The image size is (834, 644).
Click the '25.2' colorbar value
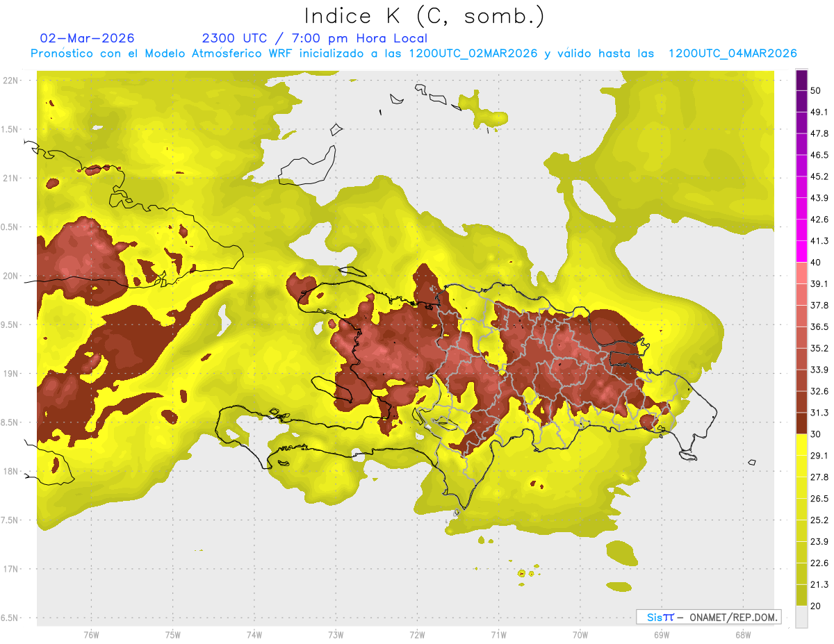(819, 520)
